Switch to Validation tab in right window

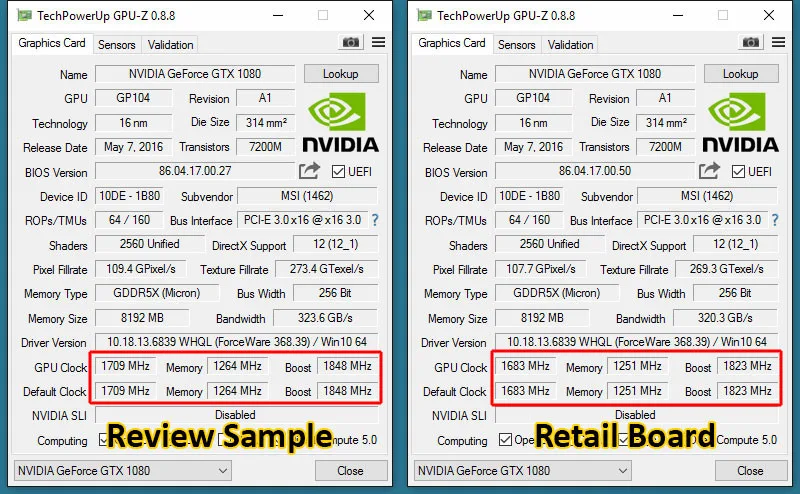pos(570,45)
